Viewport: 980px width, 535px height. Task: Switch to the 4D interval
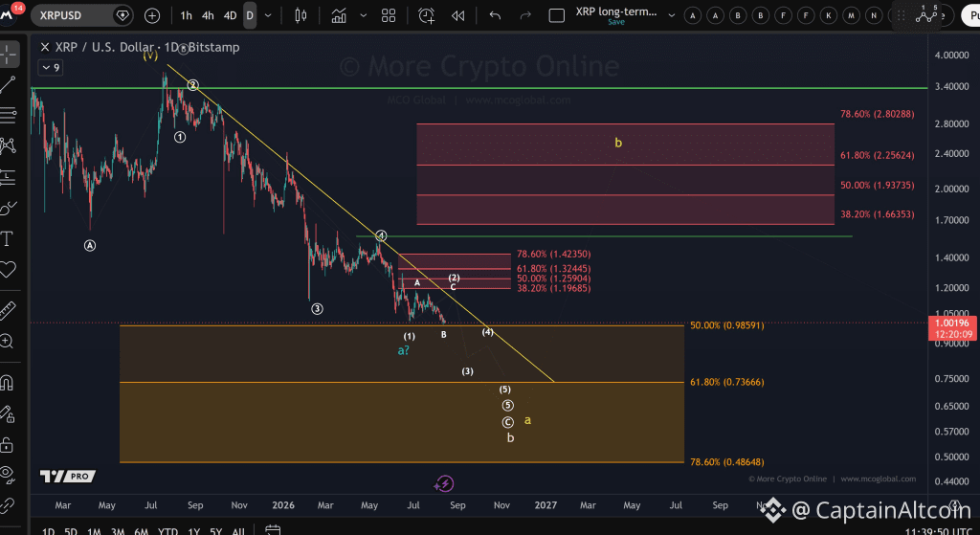point(230,15)
